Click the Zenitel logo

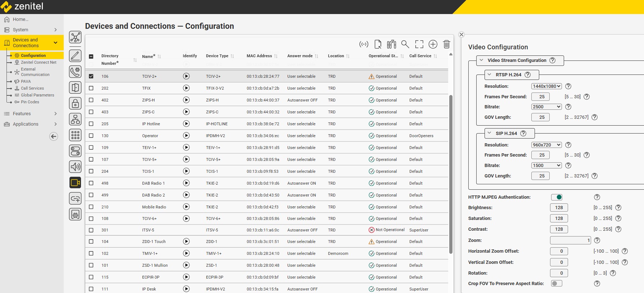[22, 6]
